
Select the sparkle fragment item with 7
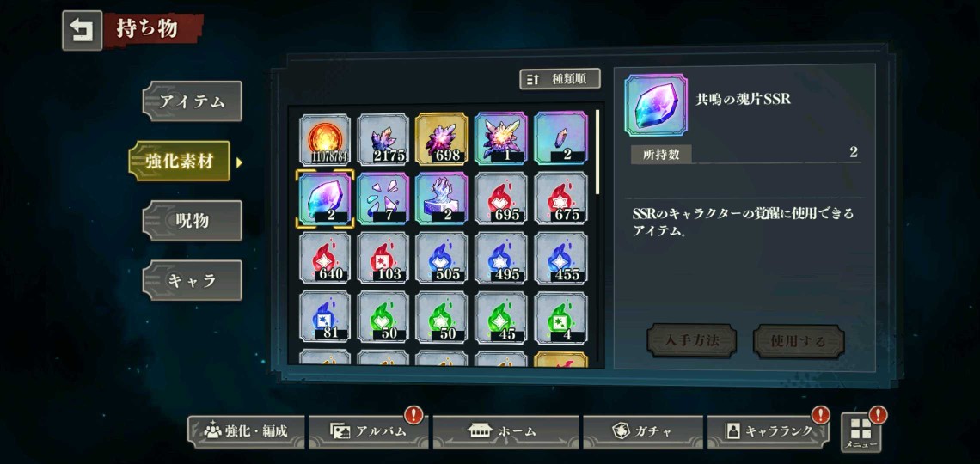click(x=383, y=198)
